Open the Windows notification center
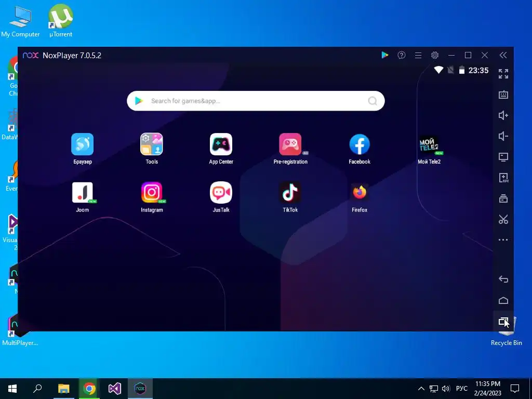Image resolution: width=532 pixels, height=399 pixels. click(515, 389)
